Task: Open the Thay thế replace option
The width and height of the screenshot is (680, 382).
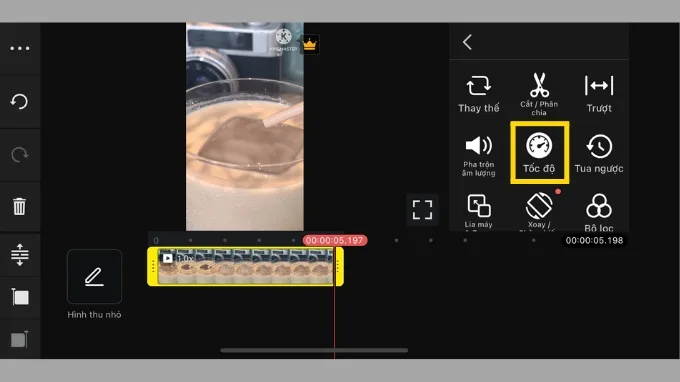Action: pos(479,94)
